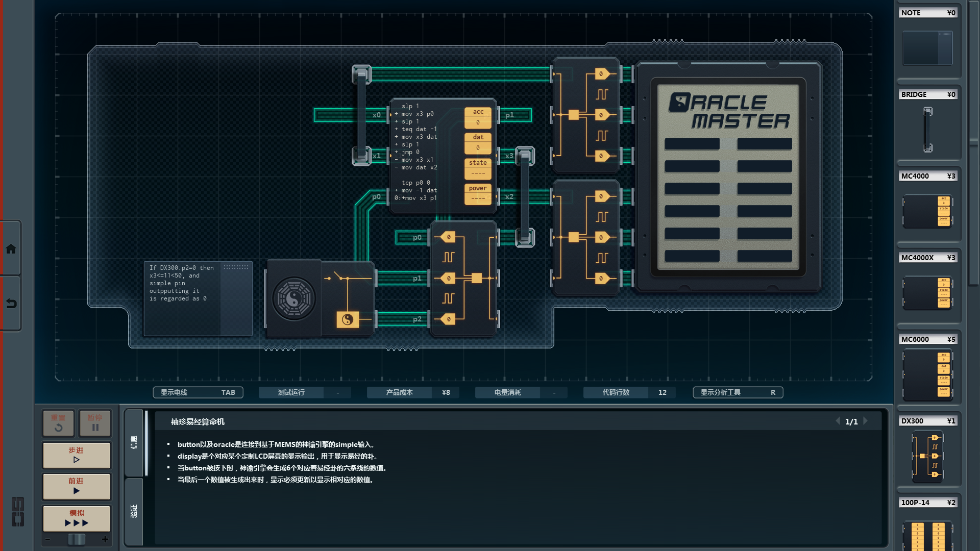This screenshot has width=980, height=551.
Task: Increase simulation speed with plus sign
Action: tap(105, 539)
